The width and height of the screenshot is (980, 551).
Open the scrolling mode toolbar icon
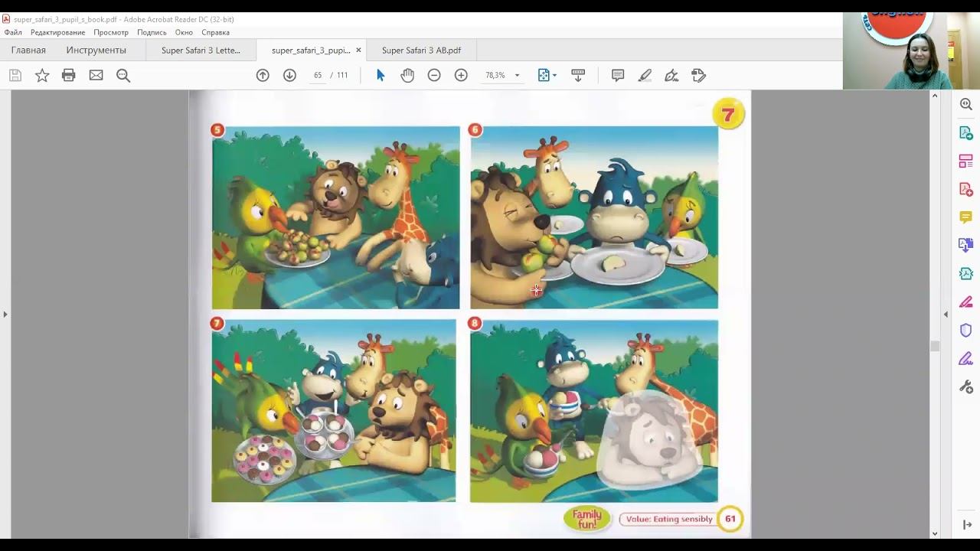click(578, 75)
